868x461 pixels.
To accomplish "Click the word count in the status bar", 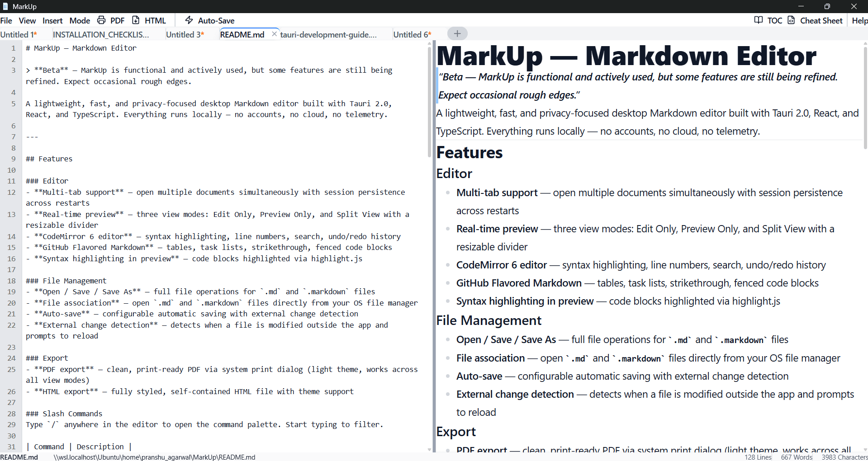I will coord(796,457).
